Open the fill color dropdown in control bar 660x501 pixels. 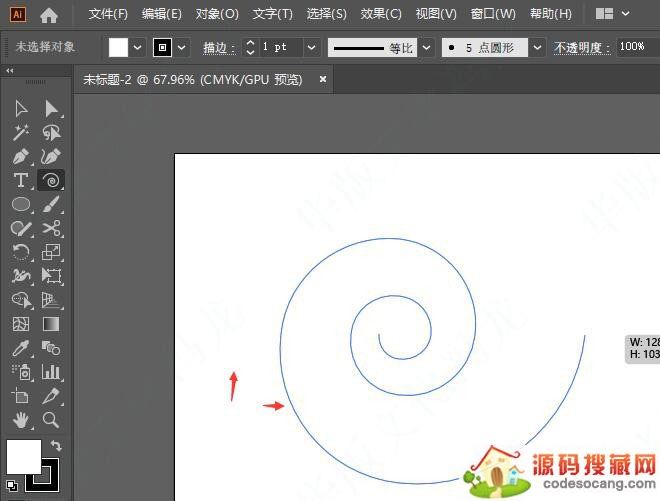[138, 47]
